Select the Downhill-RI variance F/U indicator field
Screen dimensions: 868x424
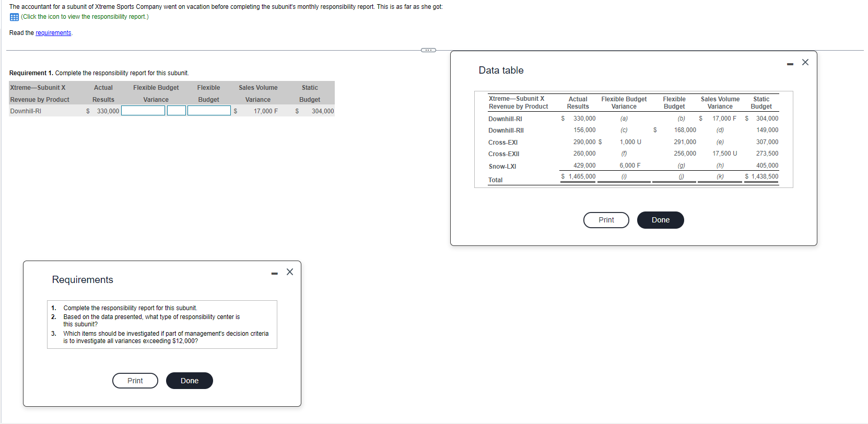coord(177,111)
